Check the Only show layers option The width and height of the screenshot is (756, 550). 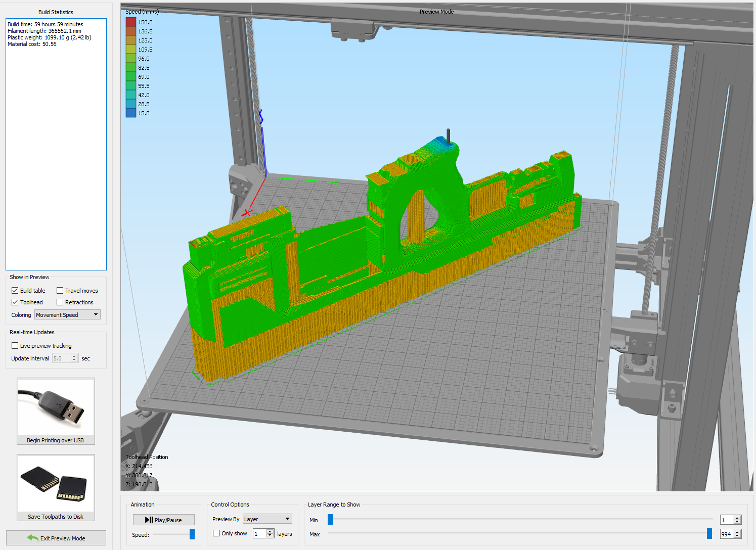pos(216,533)
